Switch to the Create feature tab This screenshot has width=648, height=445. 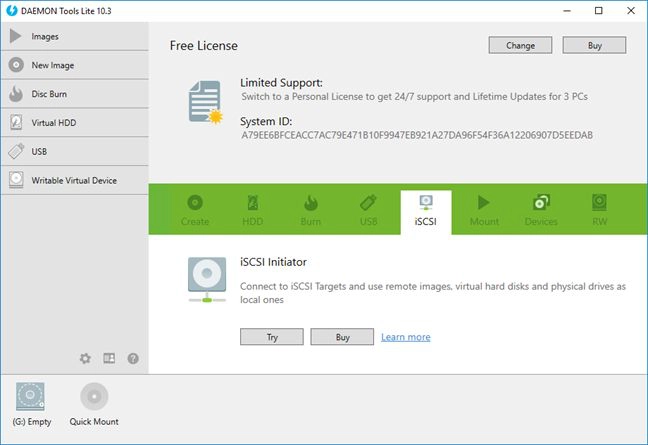click(x=195, y=211)
